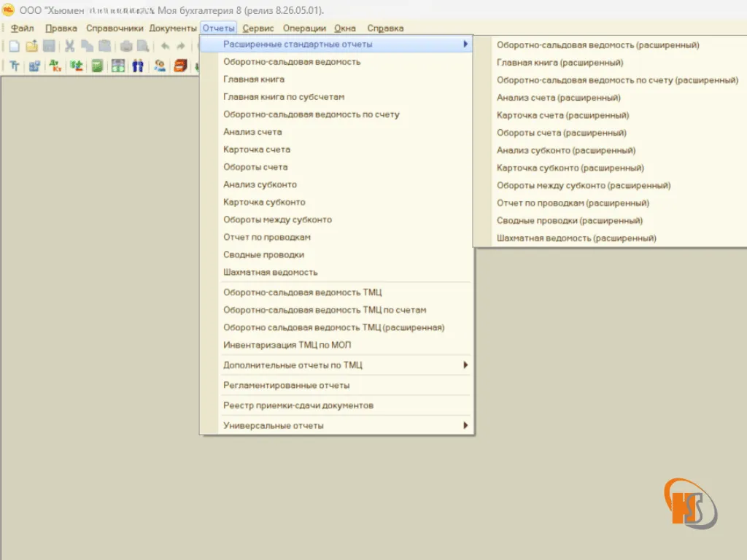Open the Справочники menu
Screen dimensions: 747x560
coord(115,28)
